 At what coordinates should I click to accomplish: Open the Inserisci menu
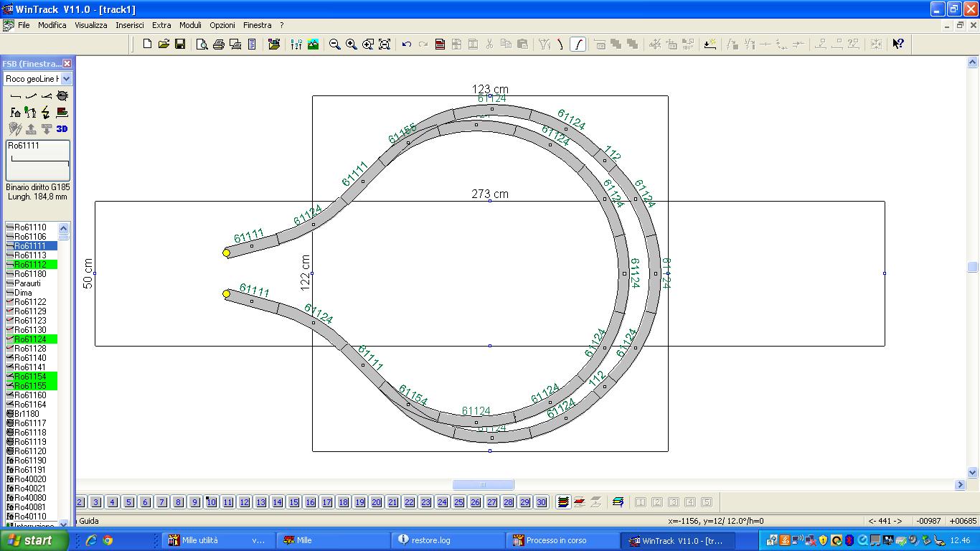pos(130,25)
